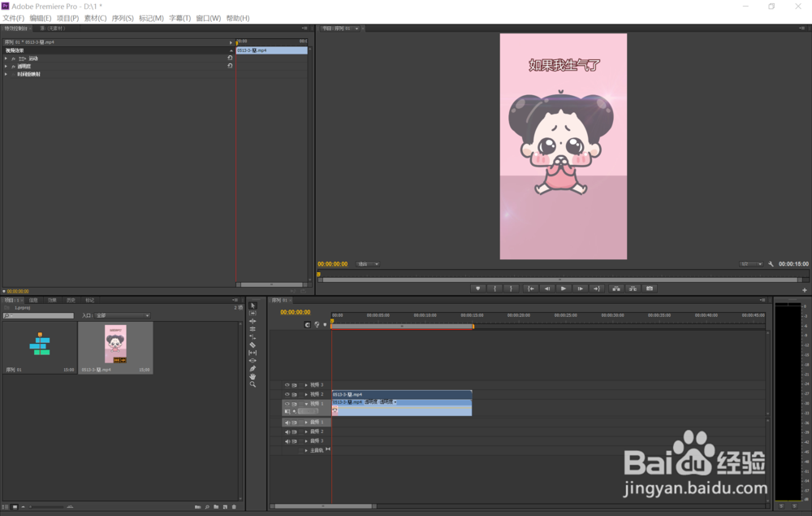Open the 文件(F) menu
This screenshot has height=516, width=812.
pos(14,18)
